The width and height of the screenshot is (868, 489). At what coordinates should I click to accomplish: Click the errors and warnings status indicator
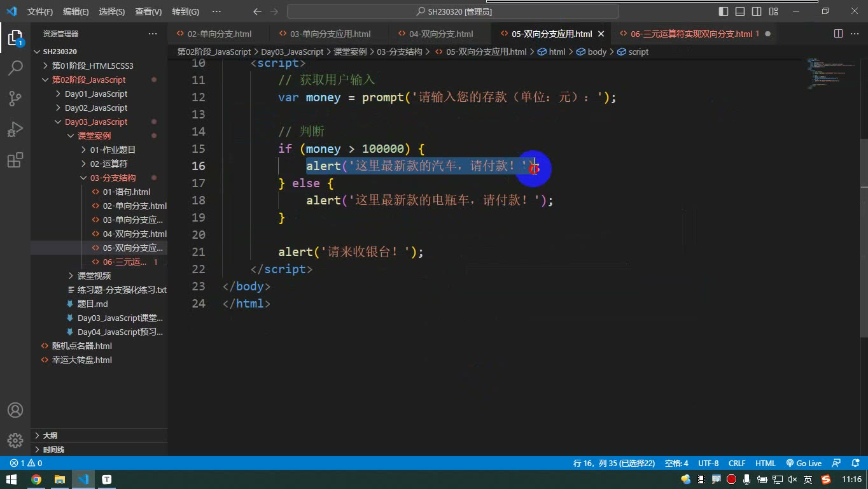click(x=26, y=464)
